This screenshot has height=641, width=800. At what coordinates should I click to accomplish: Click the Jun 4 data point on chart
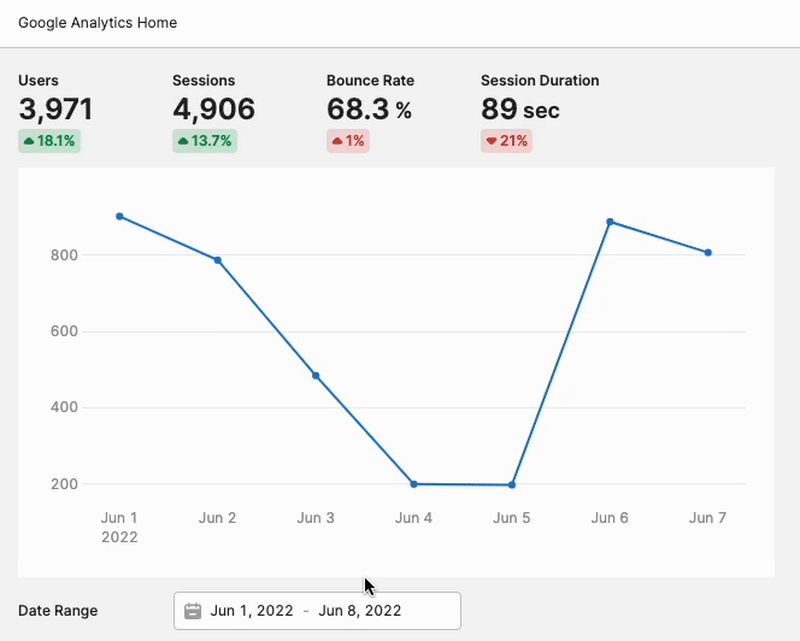[x=414, y=484]
